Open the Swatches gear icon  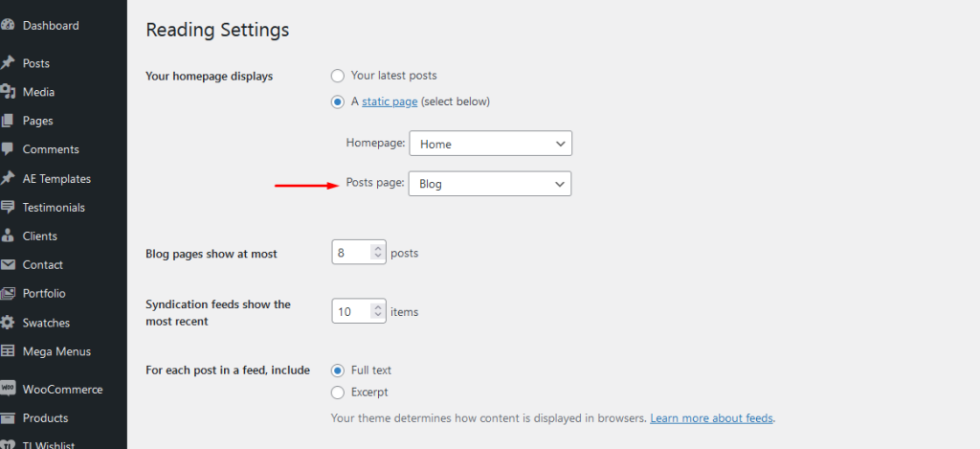coord(7,323)
